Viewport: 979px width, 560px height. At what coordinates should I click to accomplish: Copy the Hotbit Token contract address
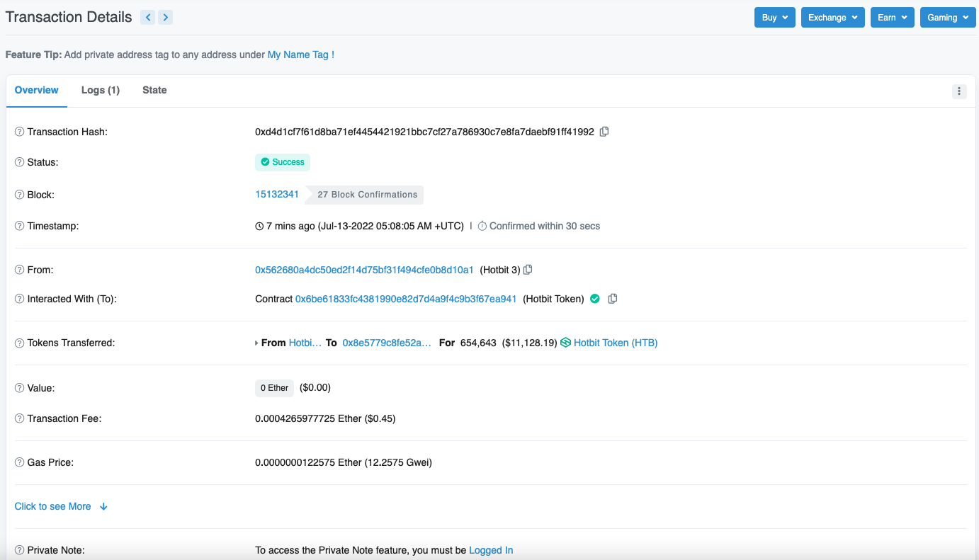pos(613,299)
